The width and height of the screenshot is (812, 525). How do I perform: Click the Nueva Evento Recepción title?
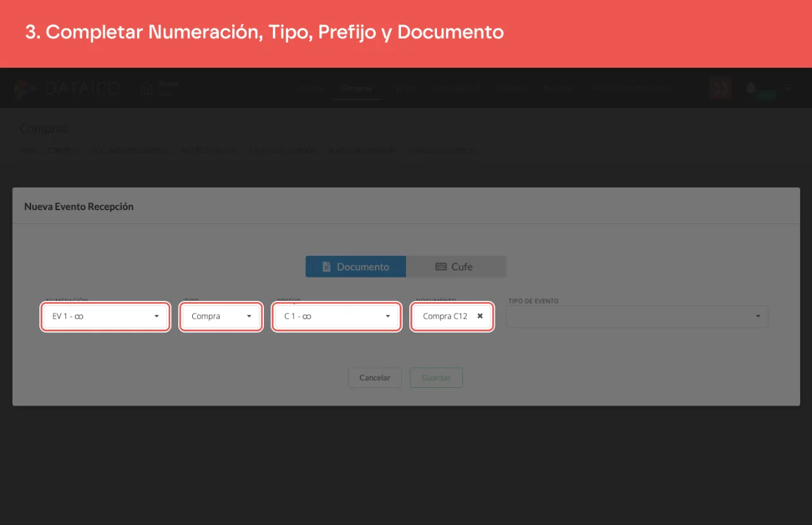point(79,206)
